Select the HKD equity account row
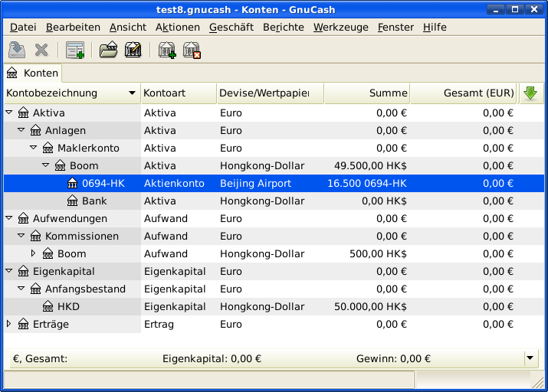Screen dimensions: 548x392 [68, 306]
